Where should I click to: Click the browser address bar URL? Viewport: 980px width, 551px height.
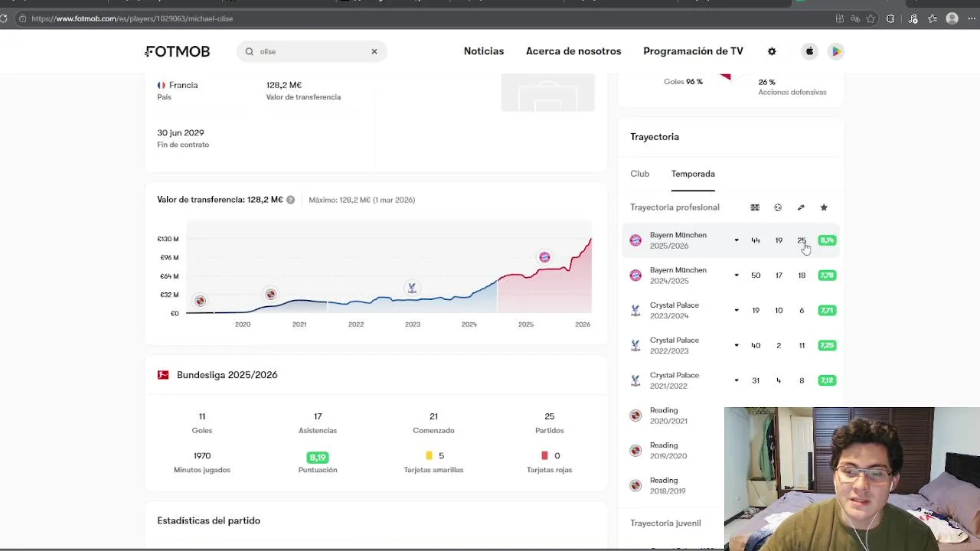[132, 18]
